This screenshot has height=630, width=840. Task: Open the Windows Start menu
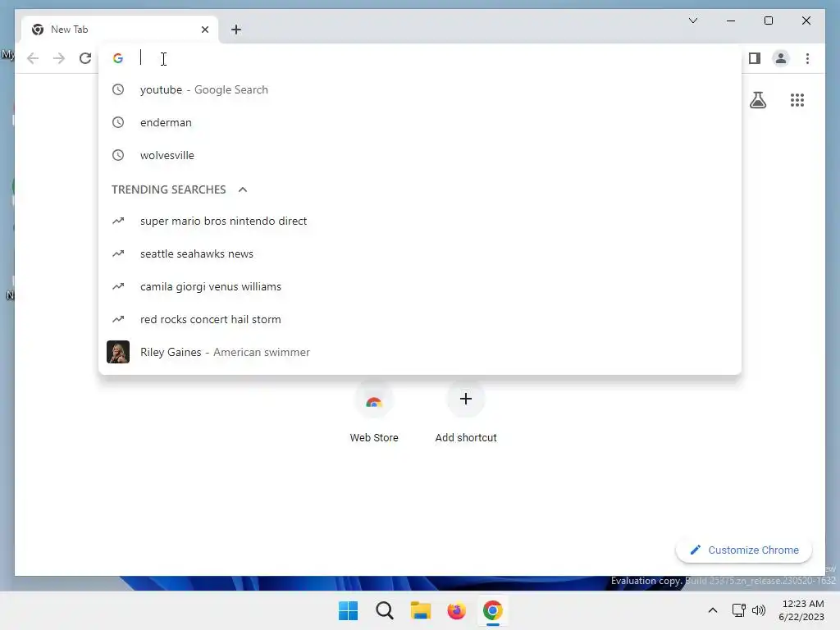tap(348, 610)
